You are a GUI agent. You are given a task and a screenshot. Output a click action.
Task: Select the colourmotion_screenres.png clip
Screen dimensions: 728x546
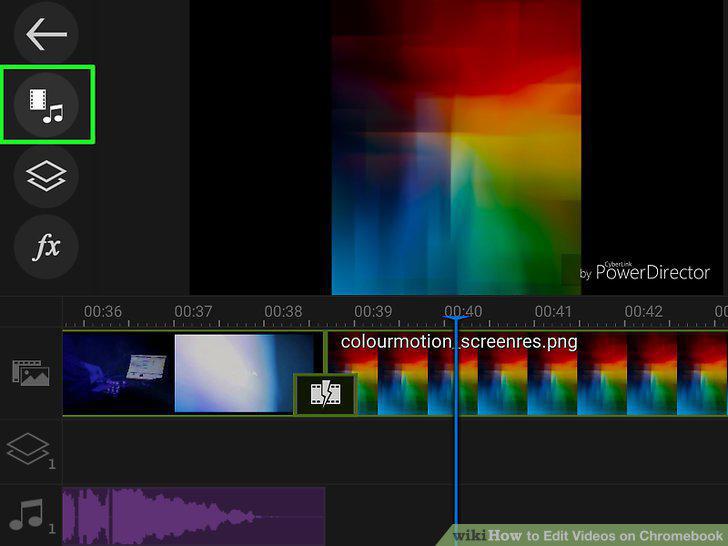click(x=527, y=373)
